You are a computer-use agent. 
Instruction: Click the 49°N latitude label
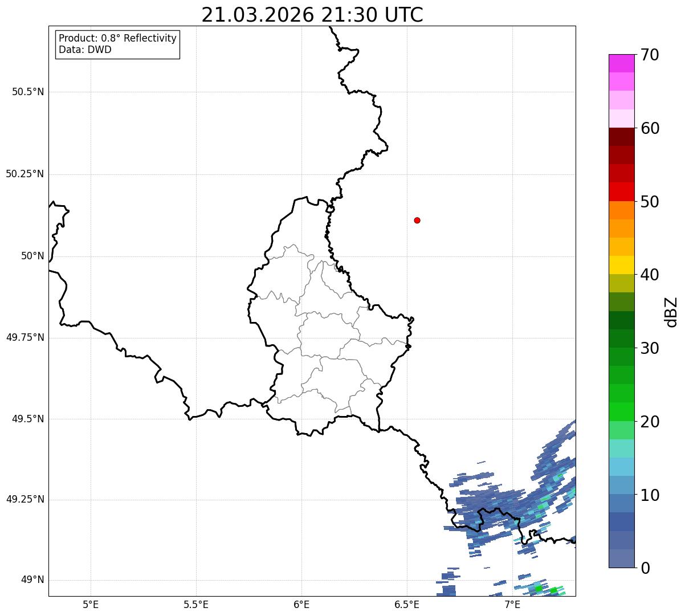pyautogui.click(x=32, y=580)
